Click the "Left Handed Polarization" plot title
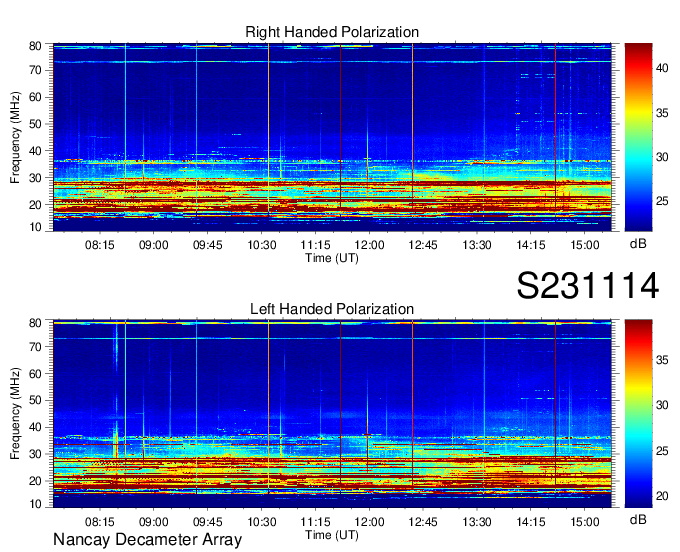 (x=332, y=309)
